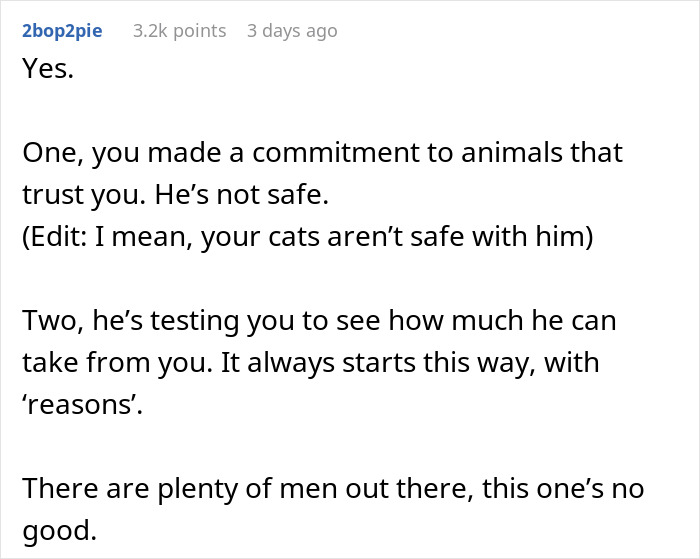Click the sentence "He's not safe."
The height and width of the screenshot is (559, 700).
click(x=242, y=195)
